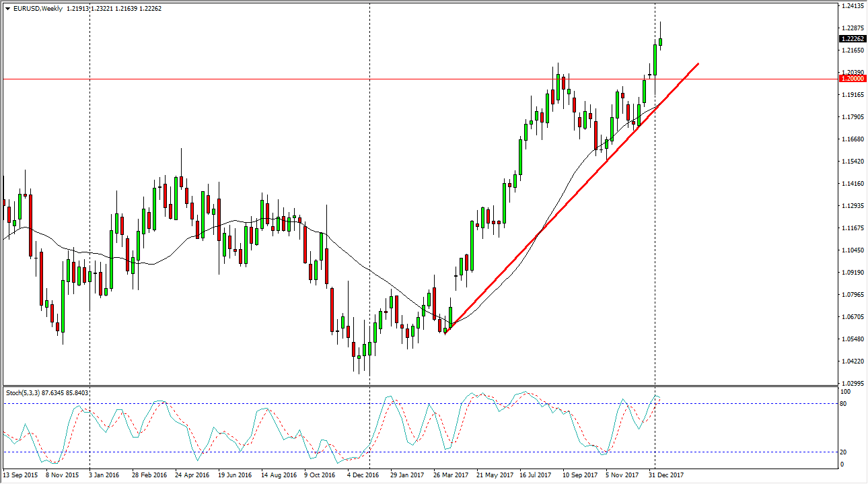Click the 26 Mar 2017 date axis label
This screenshot has width=868, height=484.
[451, 474]
